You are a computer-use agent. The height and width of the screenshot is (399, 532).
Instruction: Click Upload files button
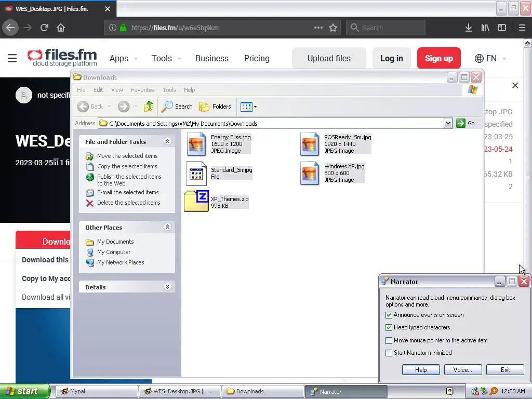[329, 58]
